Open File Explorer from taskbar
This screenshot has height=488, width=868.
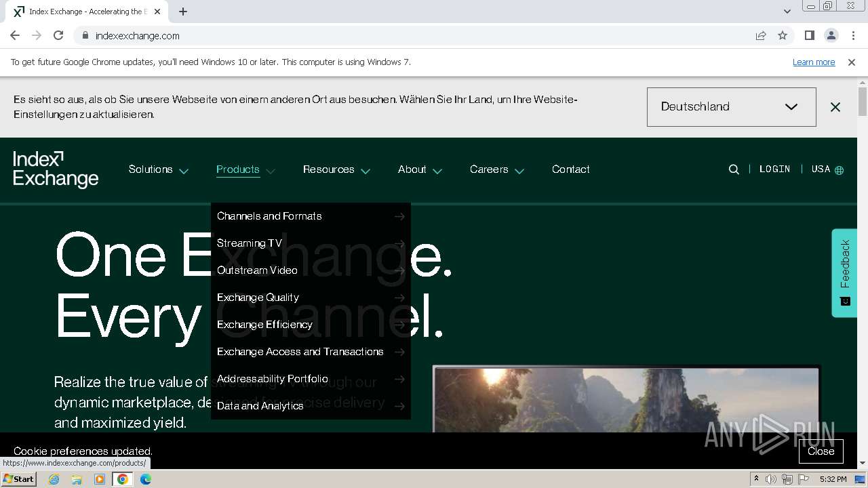77,479
